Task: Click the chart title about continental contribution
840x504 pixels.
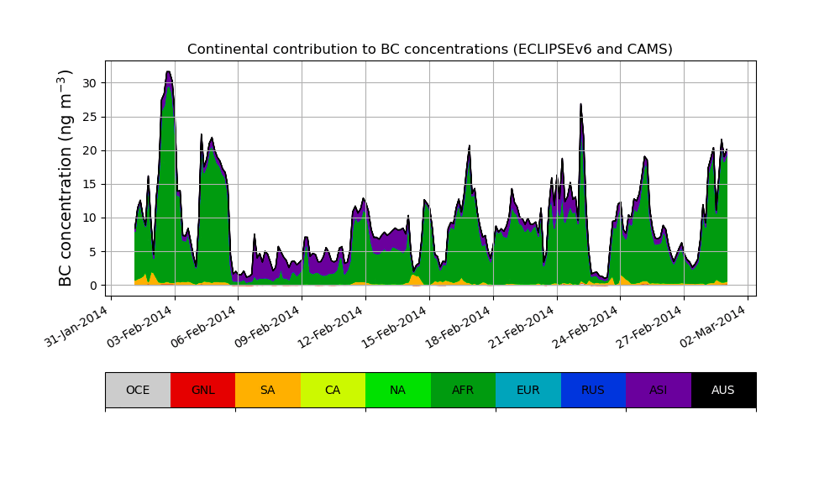Action: coord(429,50)
